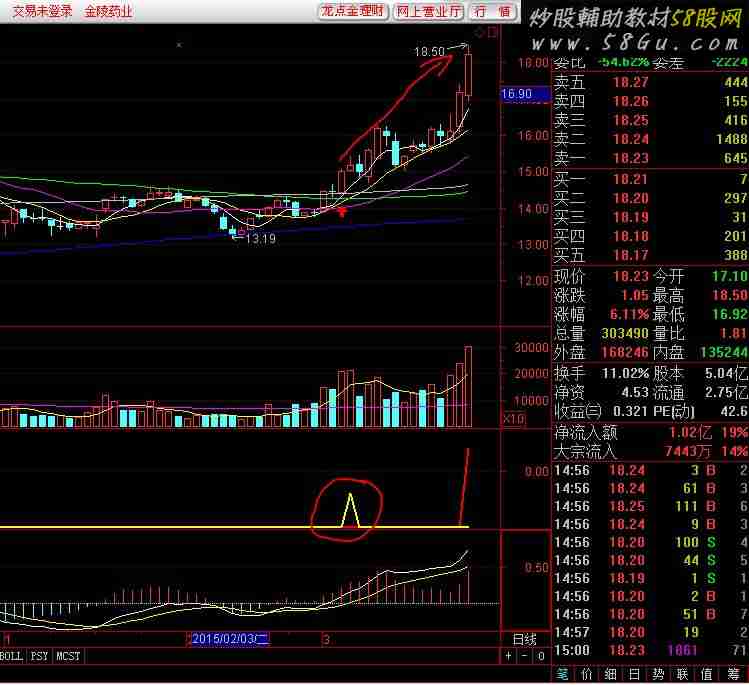This screenshot has width=749, height=685.
Task: Select the PSY indicator tab
Action: (x=39, y=656)
